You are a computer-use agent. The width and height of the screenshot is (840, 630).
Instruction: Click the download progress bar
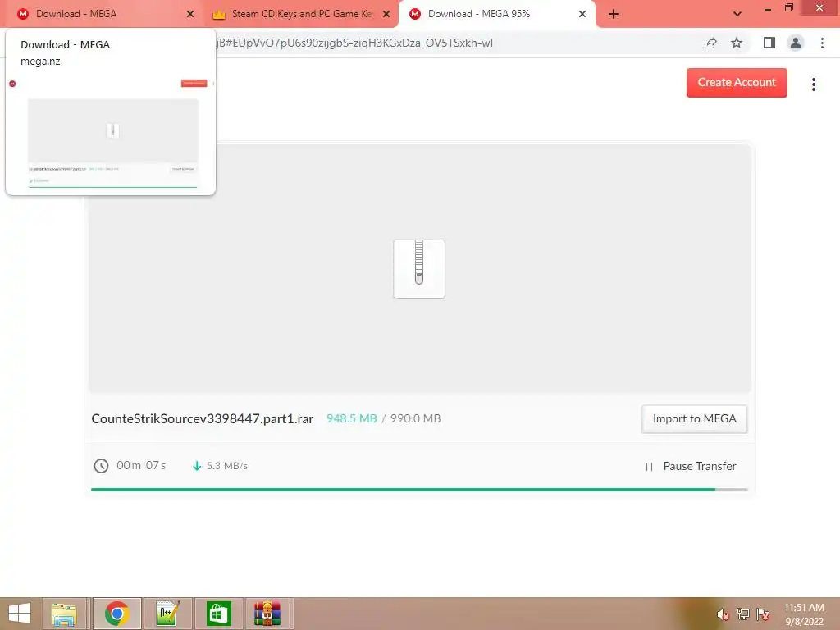click(419, 490)
